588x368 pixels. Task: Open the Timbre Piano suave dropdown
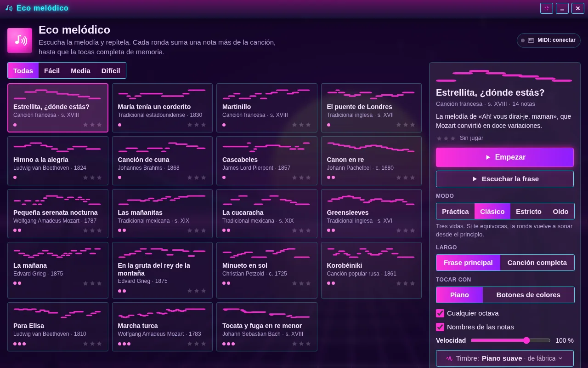505,358
